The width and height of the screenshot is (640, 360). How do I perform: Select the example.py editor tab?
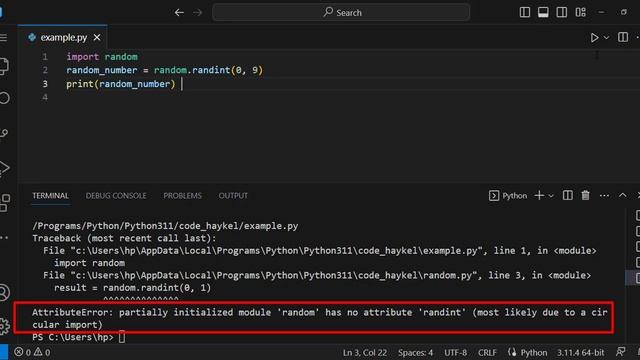[63, 38]
